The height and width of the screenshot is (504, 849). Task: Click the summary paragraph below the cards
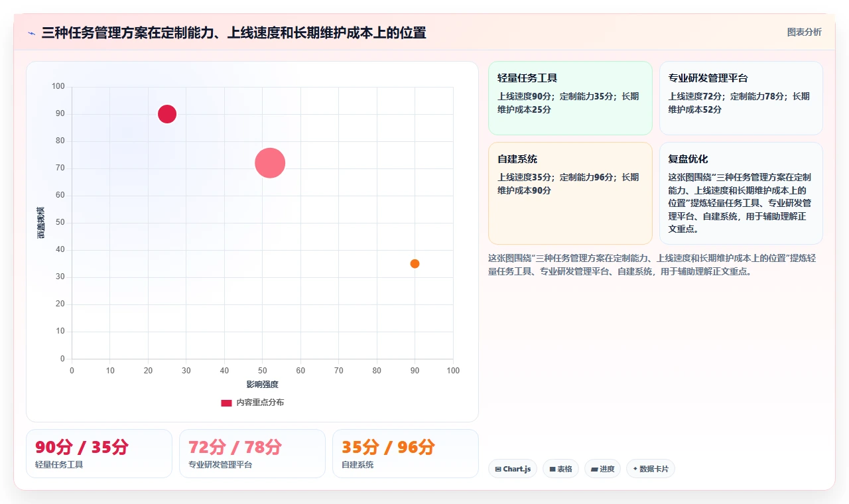pos(652,265)
